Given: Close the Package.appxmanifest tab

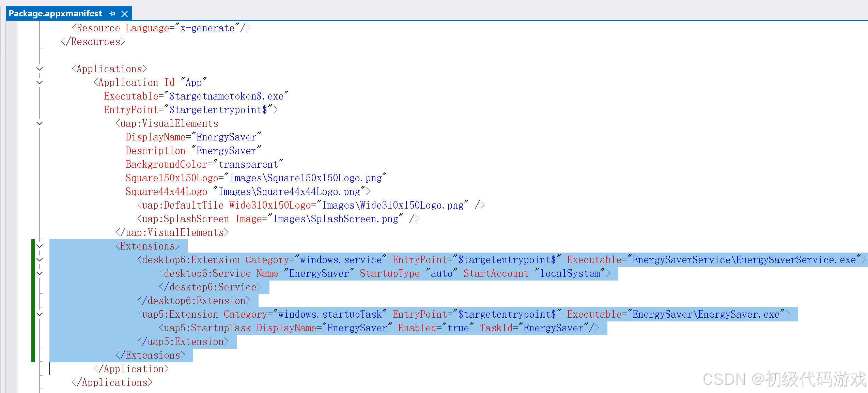Looking at the screenshot, I should [125, 14].
